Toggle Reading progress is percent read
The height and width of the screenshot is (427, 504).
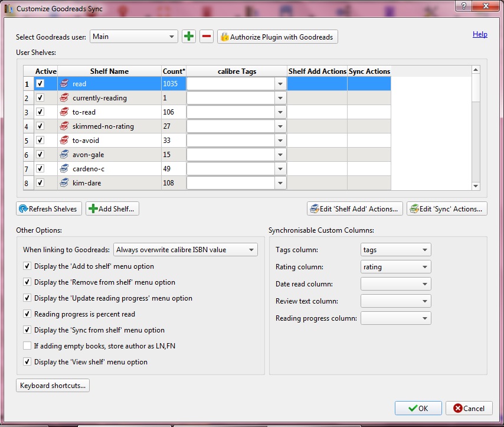point(27,314)
